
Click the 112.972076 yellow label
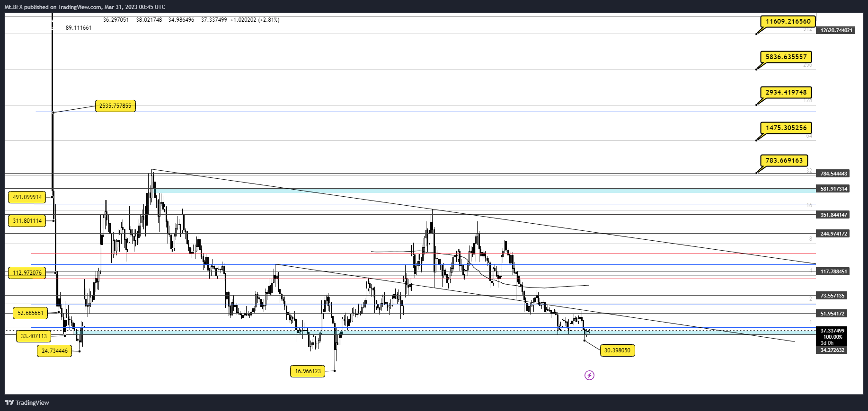27,273
